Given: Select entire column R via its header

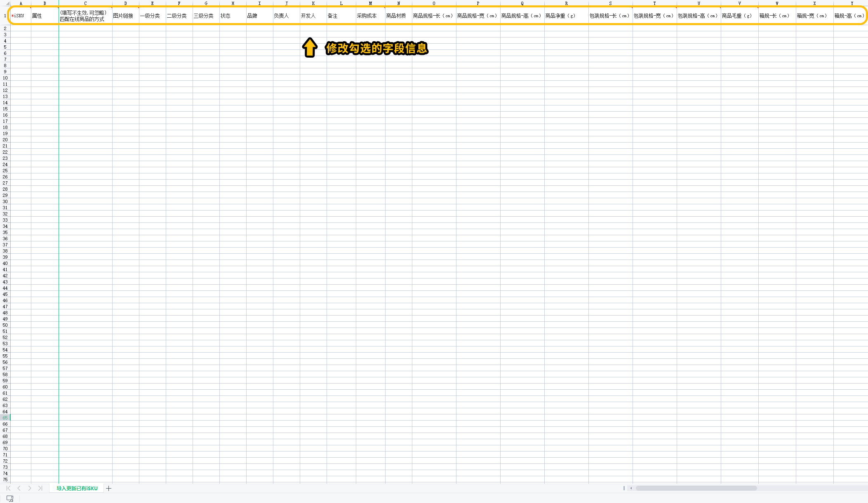Looking at the screenshot, I should click(567, 3).
